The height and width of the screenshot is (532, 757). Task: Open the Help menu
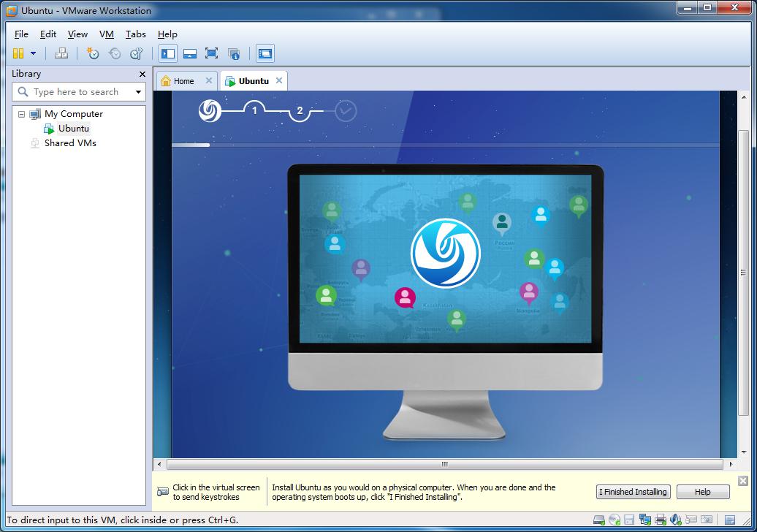(x=167, y=34)
